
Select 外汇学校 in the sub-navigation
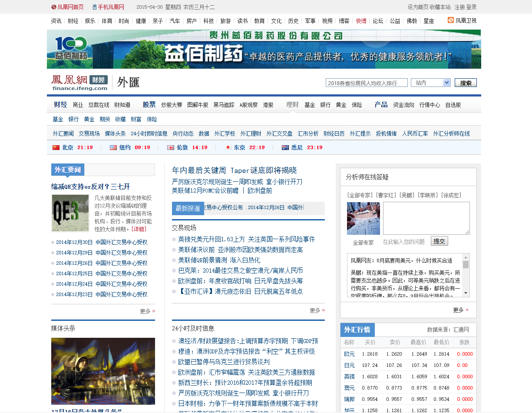click(225, 133)
